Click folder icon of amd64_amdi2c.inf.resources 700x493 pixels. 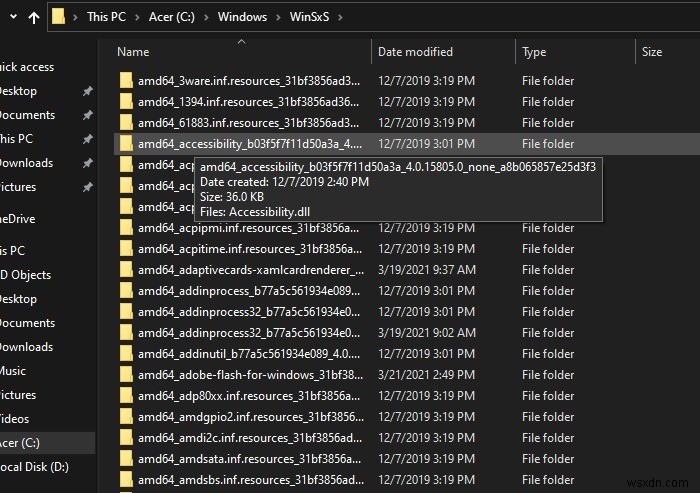tap(126, 438)
